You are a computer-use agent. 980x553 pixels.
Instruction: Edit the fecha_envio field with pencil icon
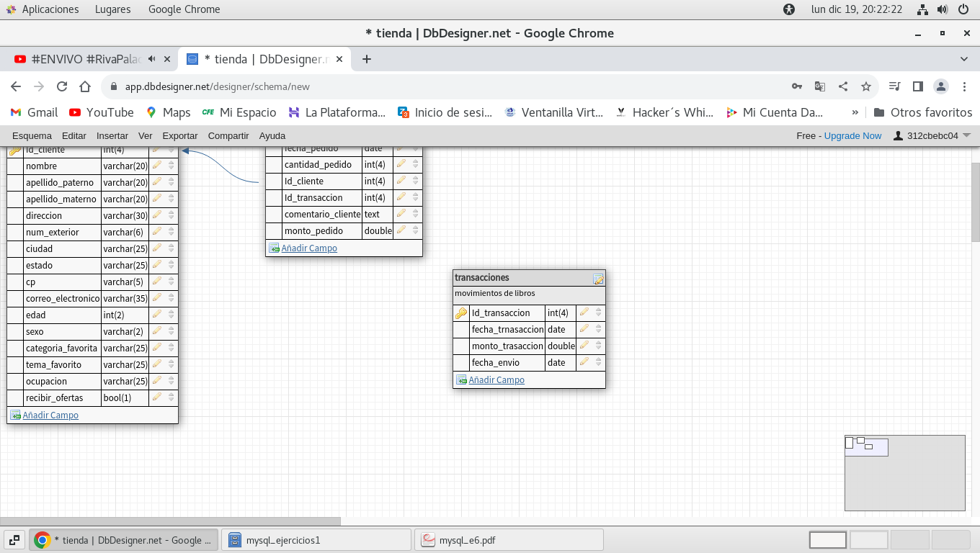tap(584, 362)
